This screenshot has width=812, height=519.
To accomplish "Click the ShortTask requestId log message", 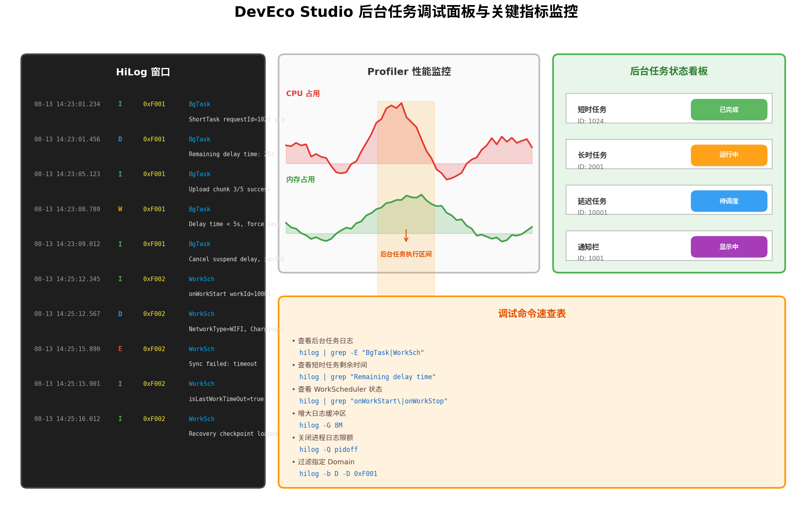I will (237, 119).
